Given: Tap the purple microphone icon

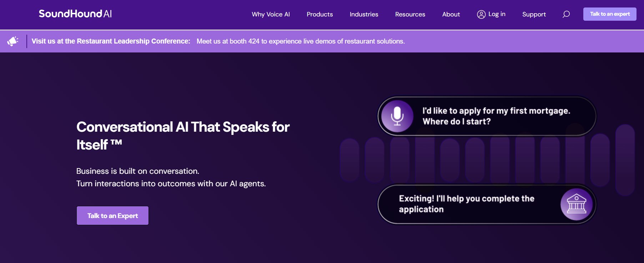Looking at the screenshot, I should coord(397,116).
